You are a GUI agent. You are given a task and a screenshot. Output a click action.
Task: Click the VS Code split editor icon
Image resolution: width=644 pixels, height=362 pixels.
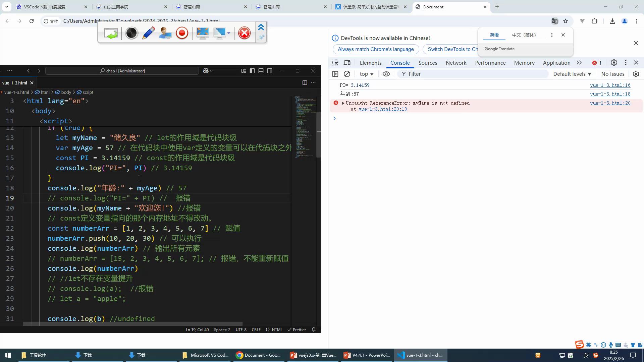(x=305, y=82)
